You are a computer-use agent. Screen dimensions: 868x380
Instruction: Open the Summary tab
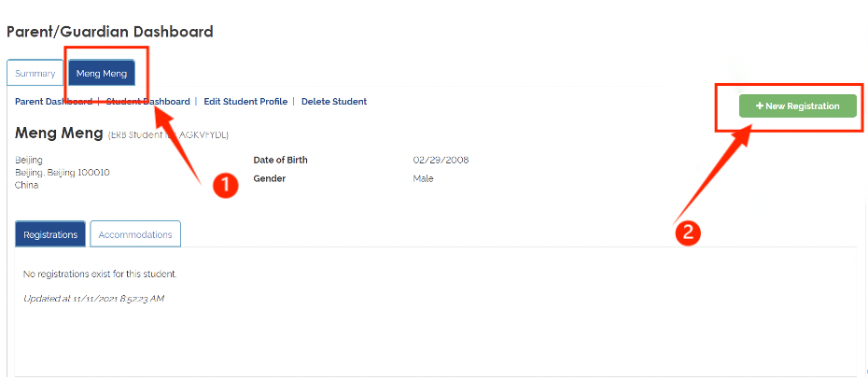click(35, 73)
